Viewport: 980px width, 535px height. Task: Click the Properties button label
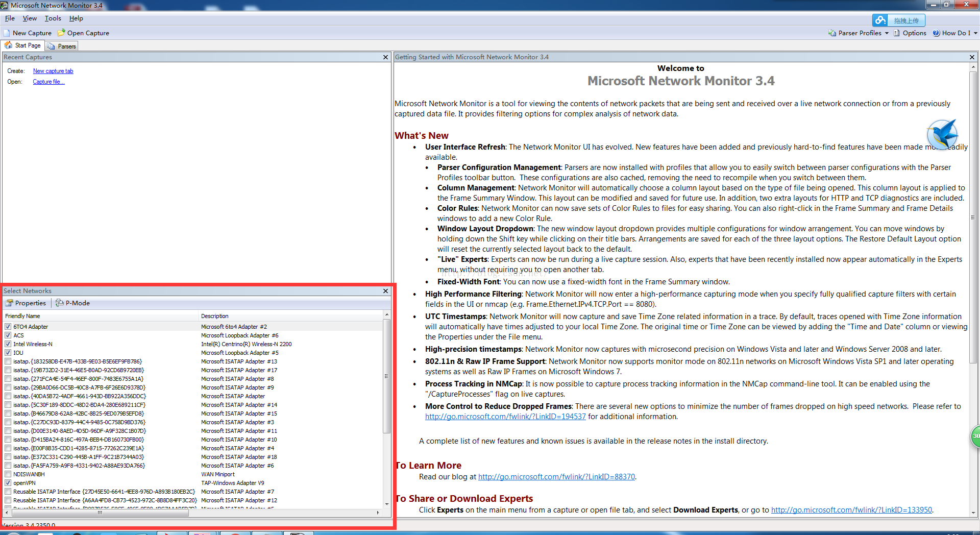31,303
